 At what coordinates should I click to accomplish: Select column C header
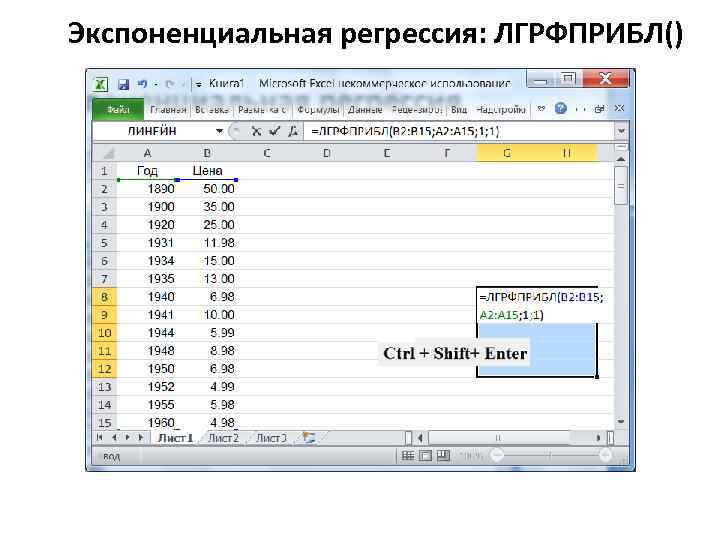coord(267,153)
